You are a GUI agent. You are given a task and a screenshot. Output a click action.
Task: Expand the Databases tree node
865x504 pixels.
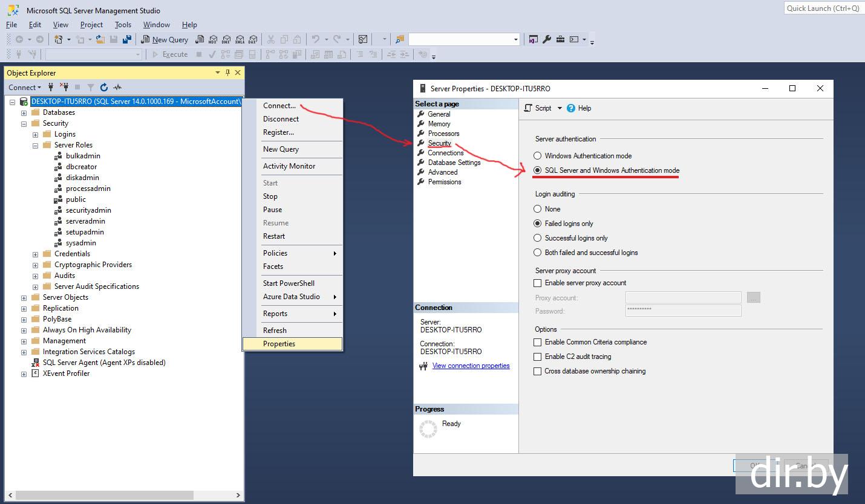click(x=24, y=112)
